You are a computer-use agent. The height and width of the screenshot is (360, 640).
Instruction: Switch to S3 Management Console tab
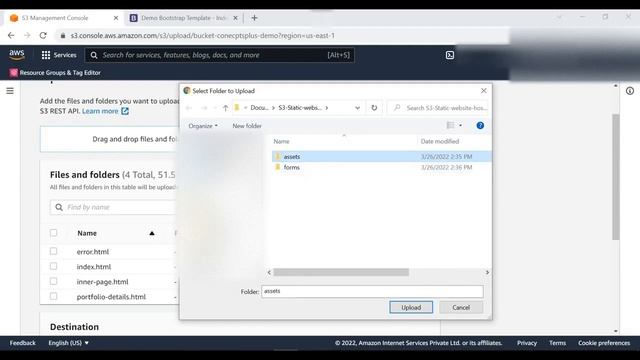(x=55, y=18)
